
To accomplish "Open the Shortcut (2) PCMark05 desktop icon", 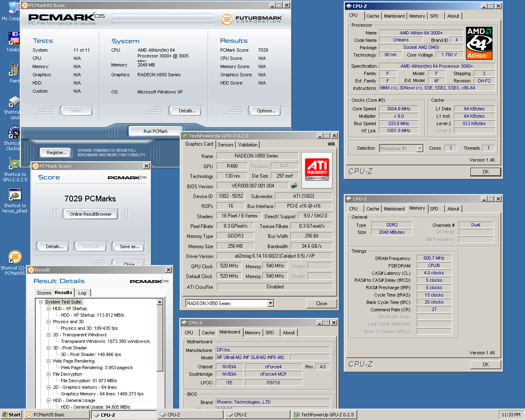I will tap(15, 257).
